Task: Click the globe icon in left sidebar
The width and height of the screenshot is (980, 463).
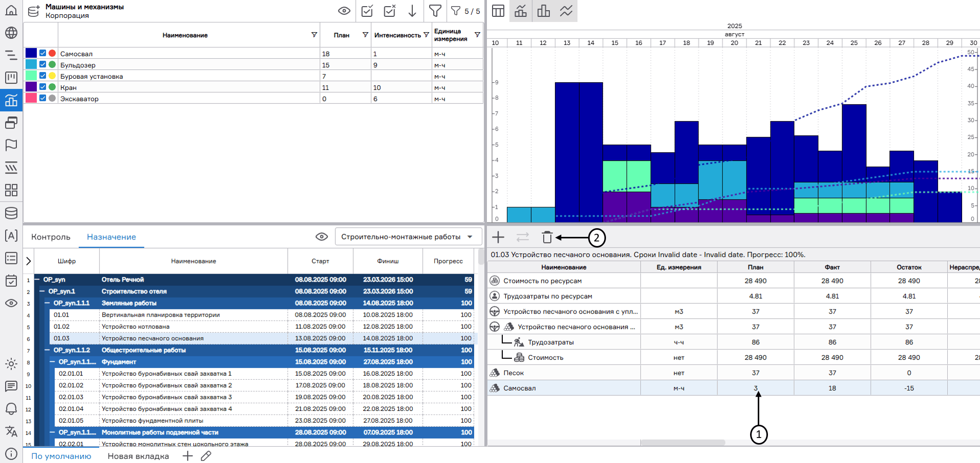Action: 11,33
